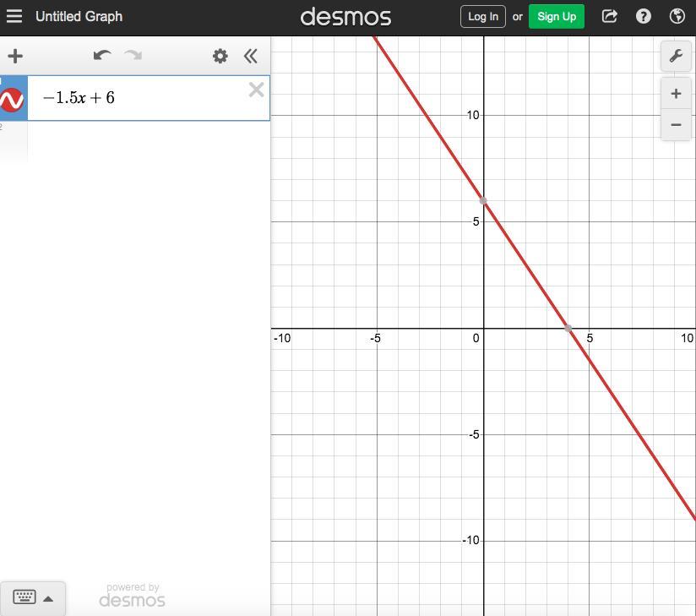This screenshot has width=696, height=616.
Task: Show the on-screen keyboard
Action: 24,597
